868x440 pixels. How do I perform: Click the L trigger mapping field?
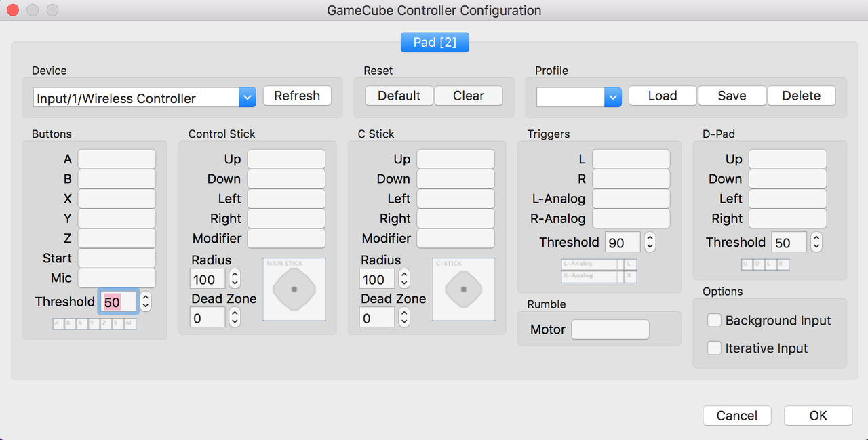click(631, 159)
